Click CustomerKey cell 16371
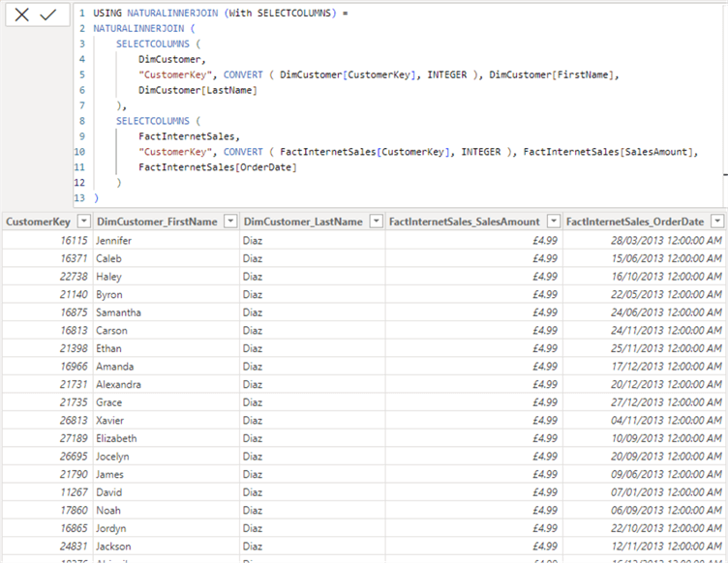The width and height of the screenshot is (728, 563). pyautogui.click(x=47, y=258)
